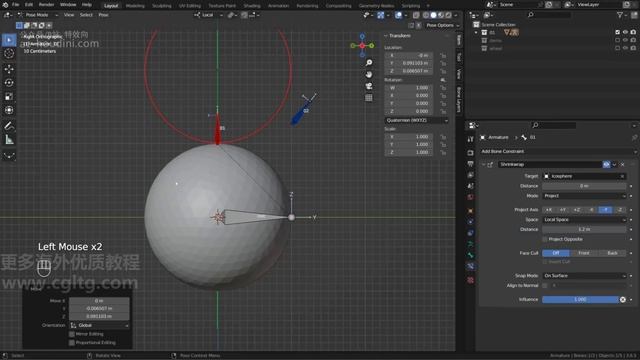The image size is (640, 360).
Task: Open the Output properties tab icon
Action: pos(470,164)
